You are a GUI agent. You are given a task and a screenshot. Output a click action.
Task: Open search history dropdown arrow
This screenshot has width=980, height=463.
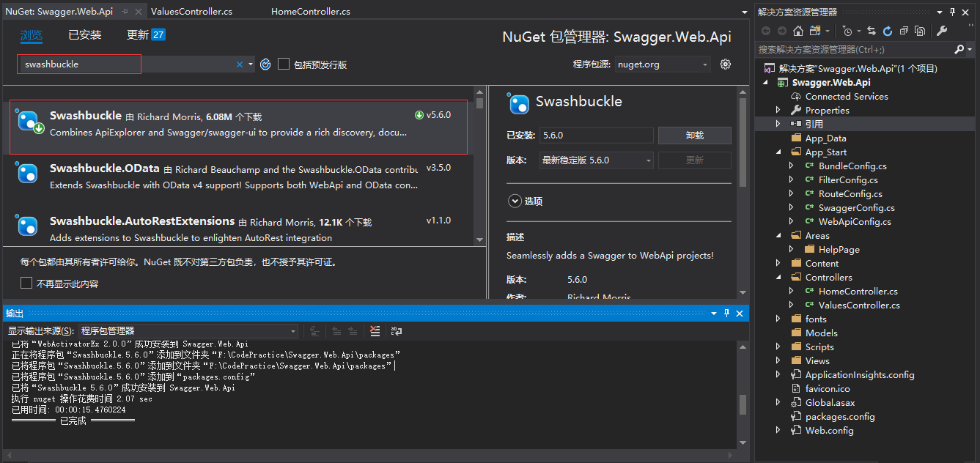251,64
